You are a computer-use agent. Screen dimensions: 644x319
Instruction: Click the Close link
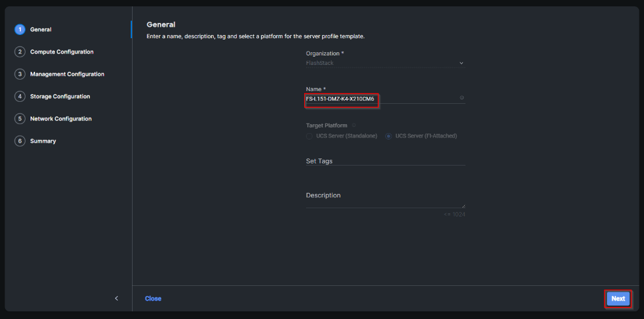point(153,299)
